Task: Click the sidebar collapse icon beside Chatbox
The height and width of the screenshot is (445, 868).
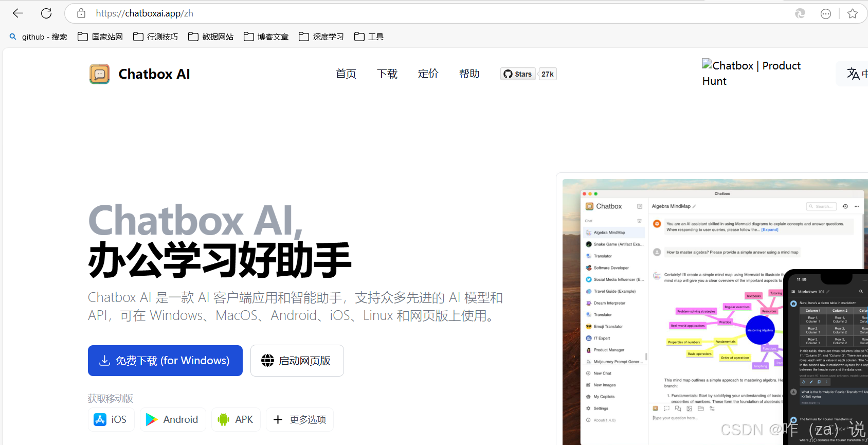Action: 640,206
